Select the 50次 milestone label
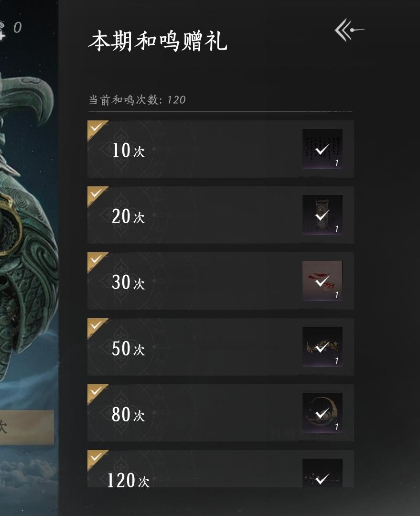420x516 pixels. coord(128,349)
